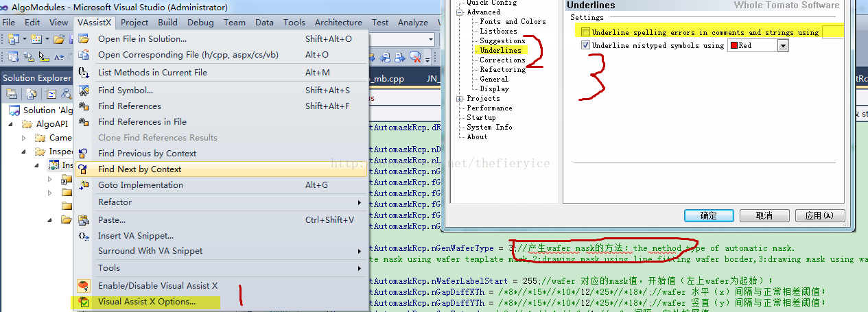Collapse the Advanced tree node
The image size is (868, 312).
point(460,12)
